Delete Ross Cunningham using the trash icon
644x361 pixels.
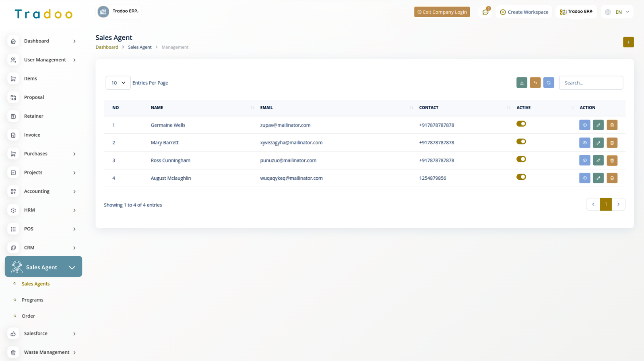(612, 160)
